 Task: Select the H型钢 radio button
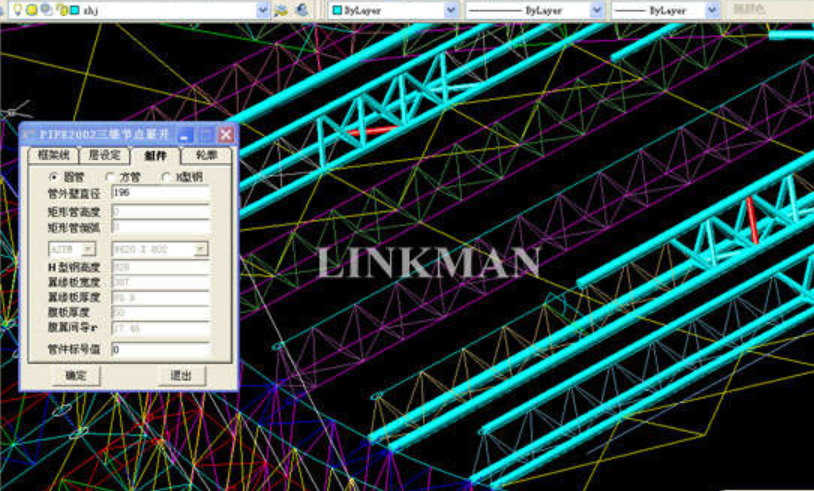click(x=166, y=177)
